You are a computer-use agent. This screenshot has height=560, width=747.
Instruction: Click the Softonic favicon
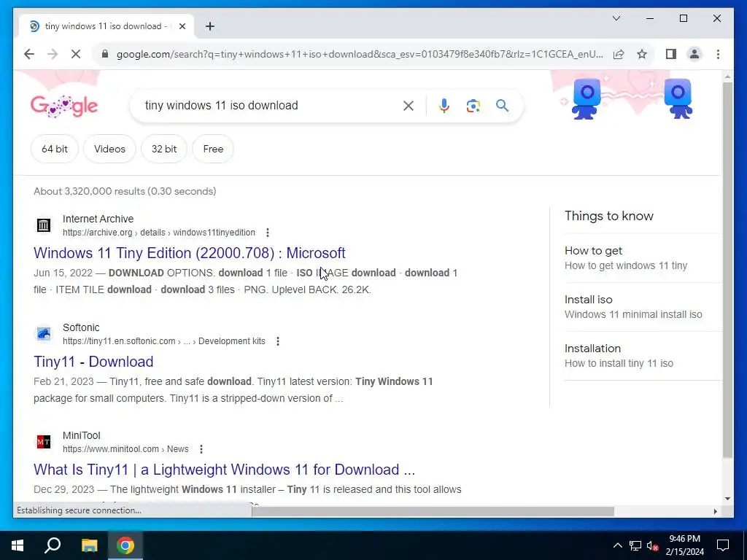pos(43,334)
